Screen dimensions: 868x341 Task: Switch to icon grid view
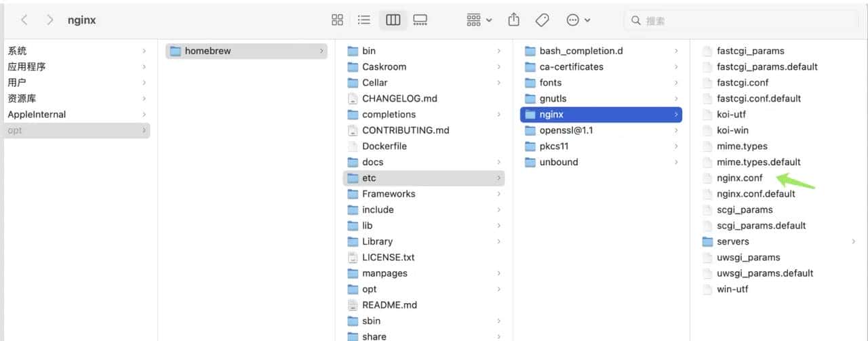tap(337, 20)
